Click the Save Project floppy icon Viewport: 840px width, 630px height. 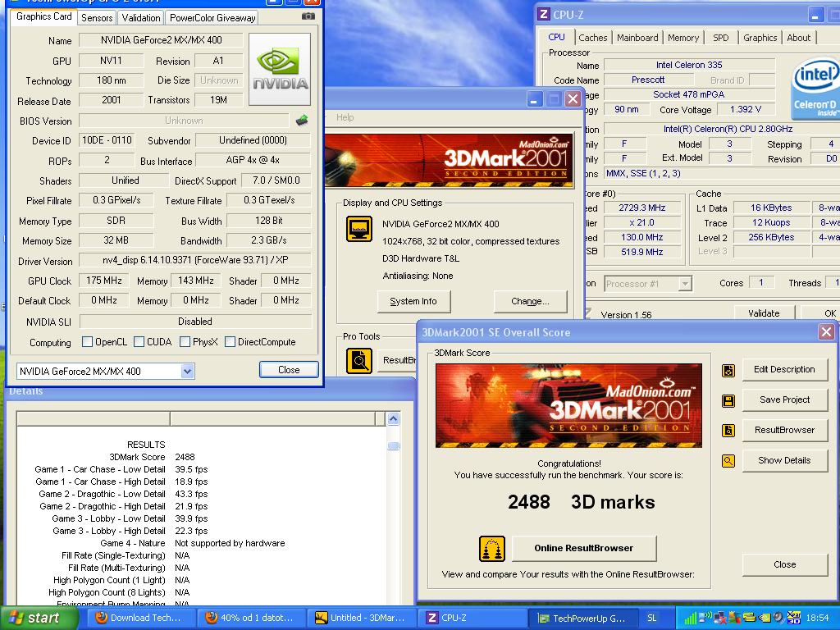pos(728,400)
